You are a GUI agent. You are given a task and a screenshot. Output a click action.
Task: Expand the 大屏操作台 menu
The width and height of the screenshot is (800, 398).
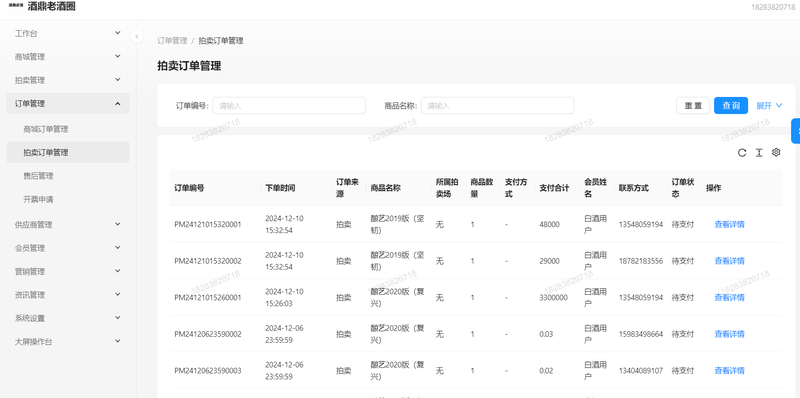coord(68,342)
